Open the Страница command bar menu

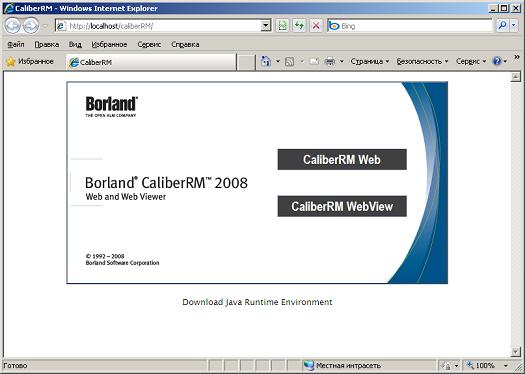[370, 62]
